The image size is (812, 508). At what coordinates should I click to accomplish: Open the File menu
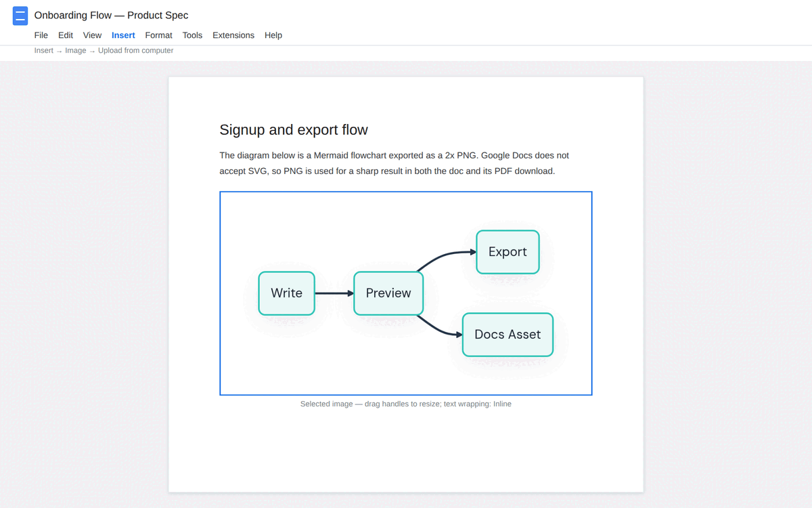click(41, 35)
